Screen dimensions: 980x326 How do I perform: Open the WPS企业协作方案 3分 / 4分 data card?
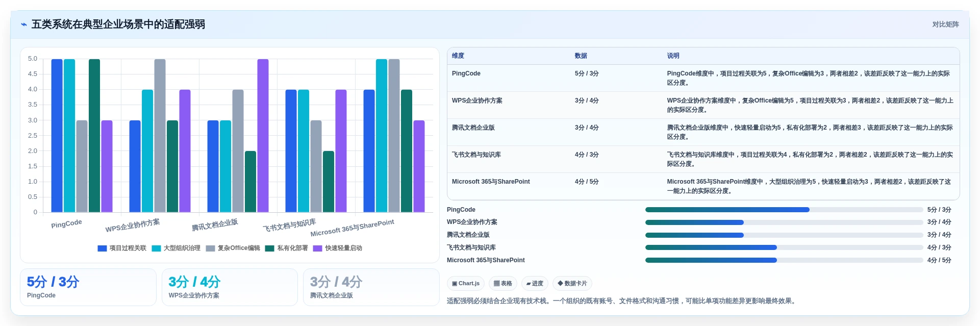tap(230, 287)
